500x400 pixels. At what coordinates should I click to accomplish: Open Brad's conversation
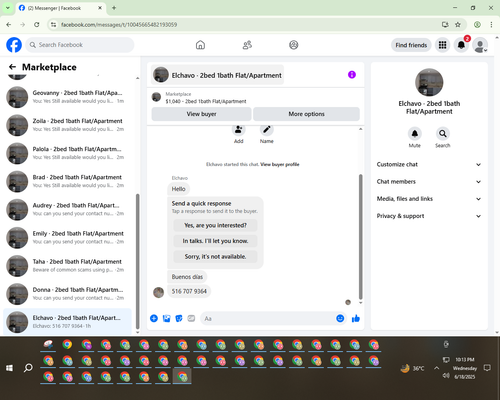pyautogui.click(x=68, y=181)
